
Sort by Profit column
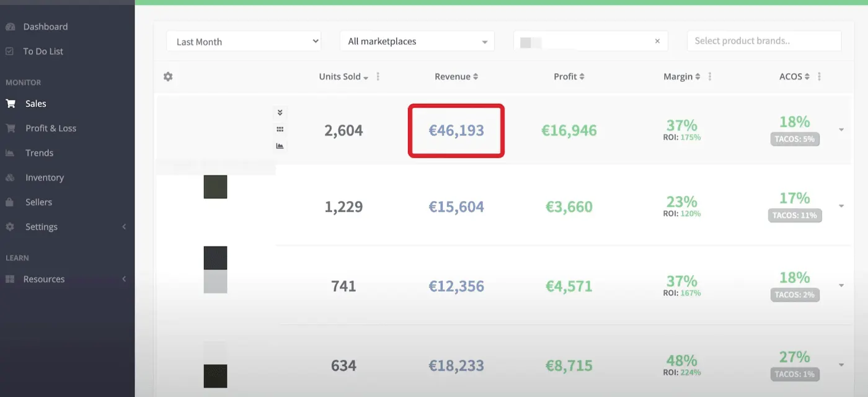[569, 77]
